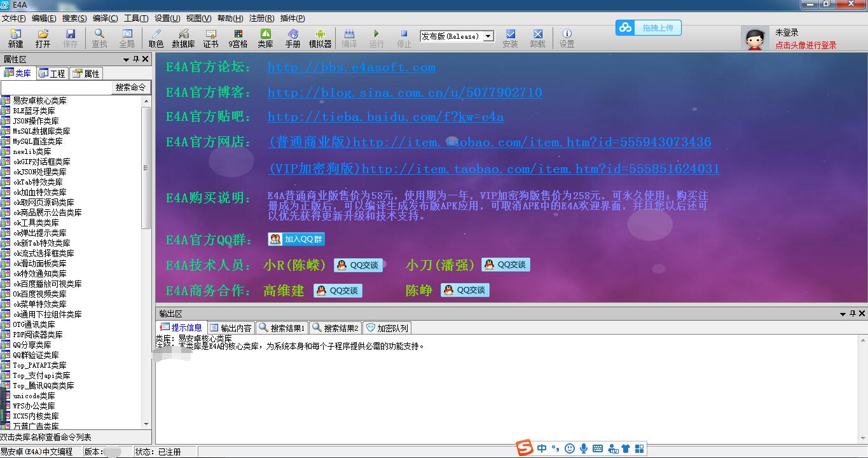Open the 普通商业版 taobao link

tap(490, 142)
